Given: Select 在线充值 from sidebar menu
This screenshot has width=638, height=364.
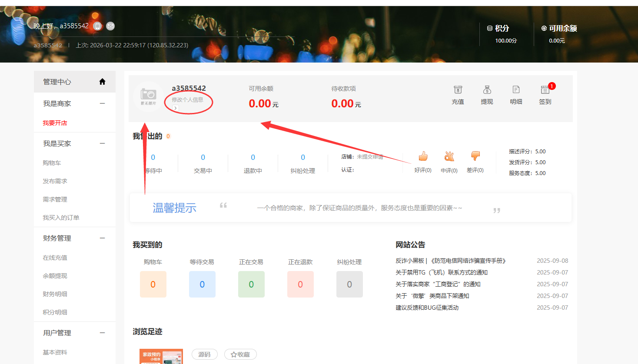Looking at the screenshot, I should pyautogui.click(x=55, y=258).
